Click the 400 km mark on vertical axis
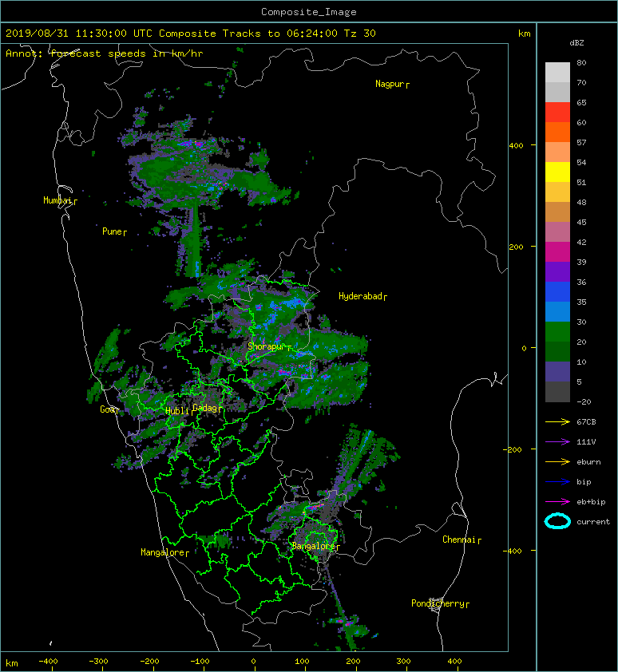Image resolution: width=618 pixels, height=672 pixels. tap(517, 146)
